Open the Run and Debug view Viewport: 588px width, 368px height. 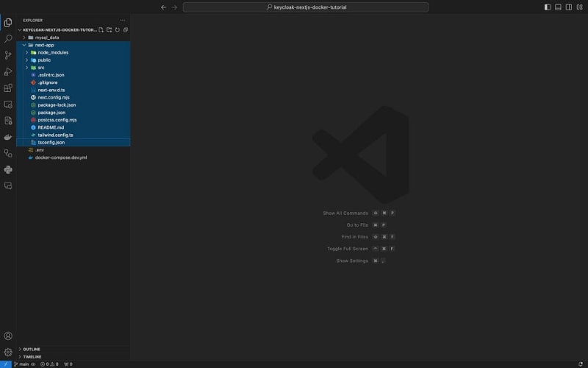[8, 71]
